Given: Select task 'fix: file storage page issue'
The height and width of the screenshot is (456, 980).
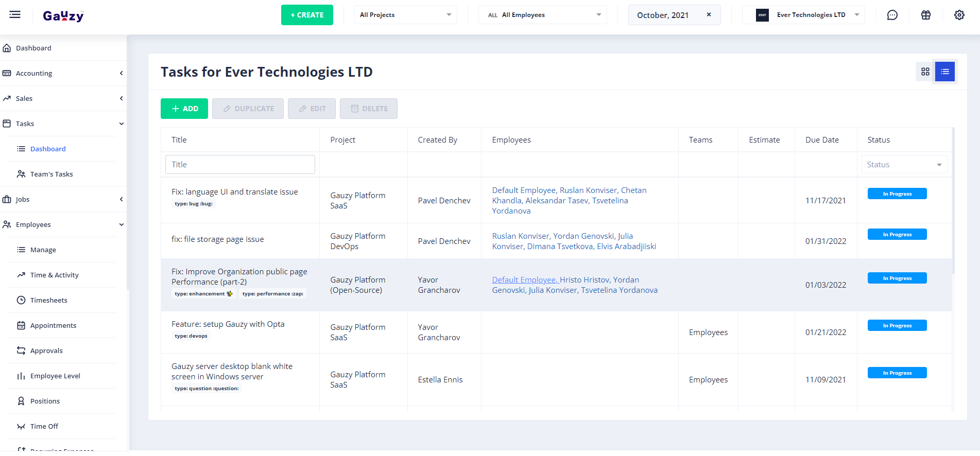Looking at the screenshot, I should (218, 239).
